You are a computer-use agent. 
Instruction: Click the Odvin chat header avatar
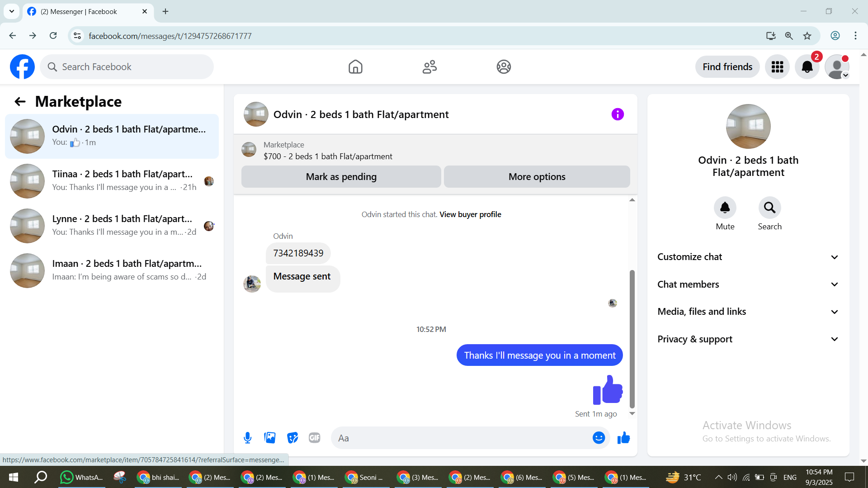256,114
